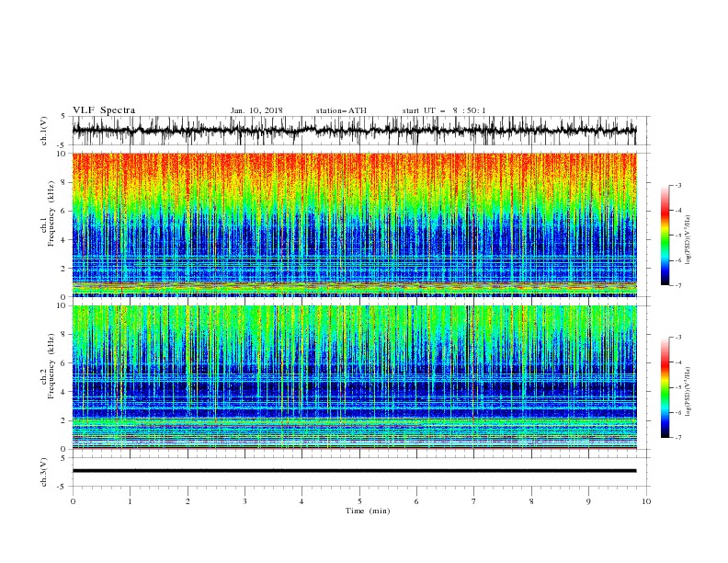The height and width of the screenshot is (563, 728).
Task: Click ch.2 frequency axis tick '8'
Action: 64,335
